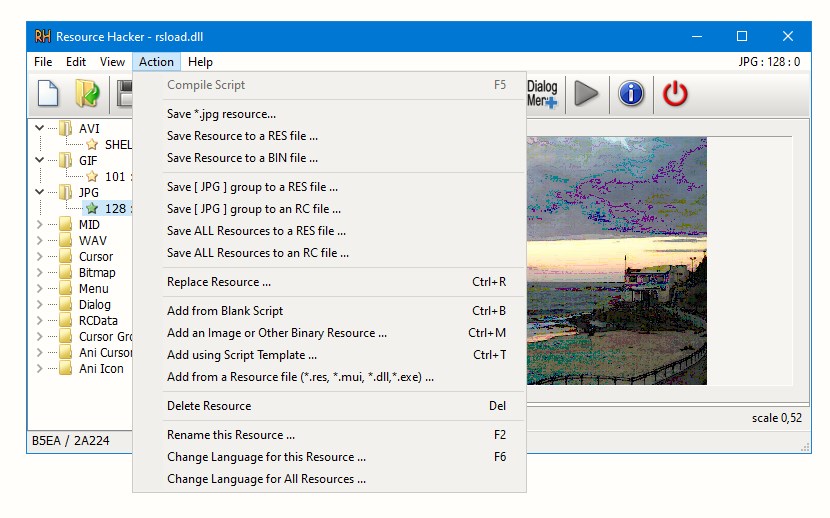Choose 'Add from Blank Script' option
The image size is (830, 518).
pos(225,311)
